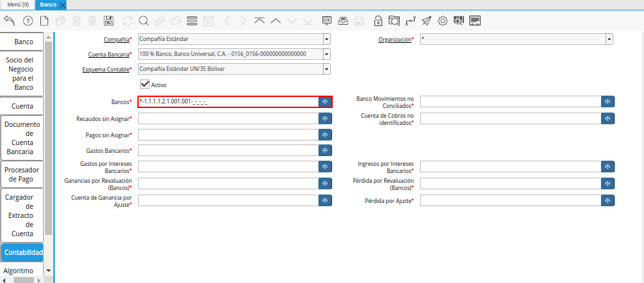
Task: Expand the Compañía dropdown
Action: 326,40
